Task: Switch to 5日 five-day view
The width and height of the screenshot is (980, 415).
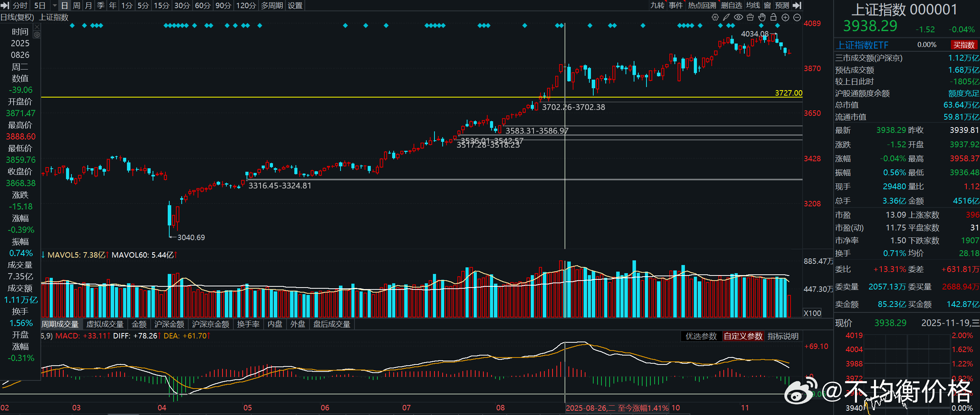Action: (40, 5)
